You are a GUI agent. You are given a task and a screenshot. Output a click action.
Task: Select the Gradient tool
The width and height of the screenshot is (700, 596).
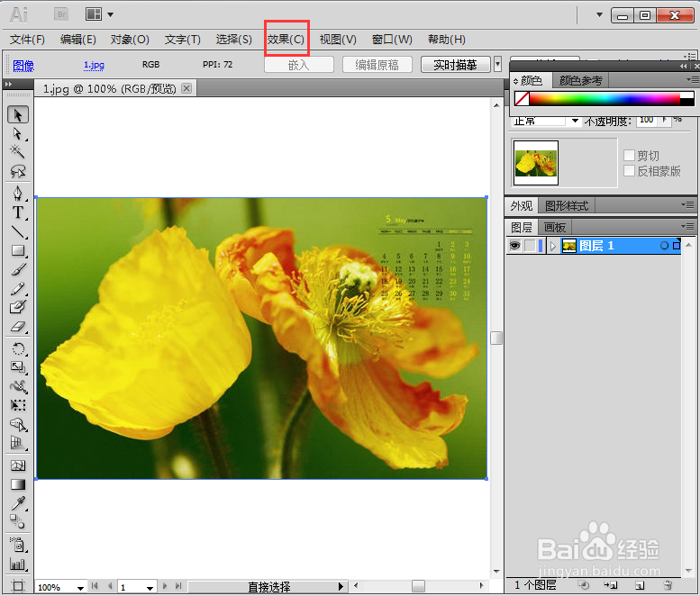click(x=18, y=484)
